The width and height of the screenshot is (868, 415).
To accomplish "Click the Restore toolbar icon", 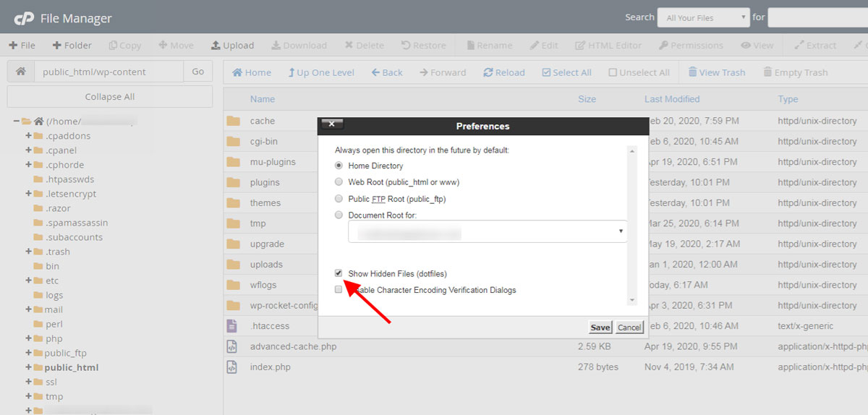I will click(405, 45).
